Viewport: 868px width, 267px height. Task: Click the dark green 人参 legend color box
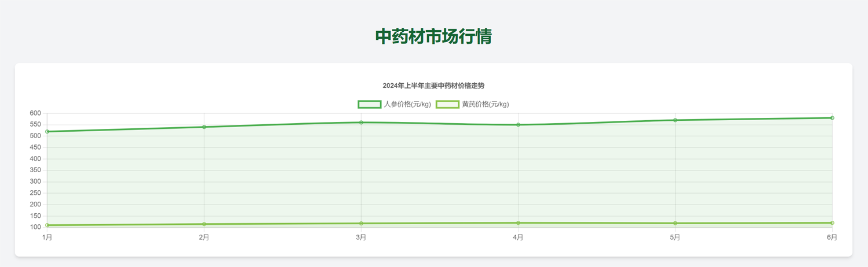(369, 105)
